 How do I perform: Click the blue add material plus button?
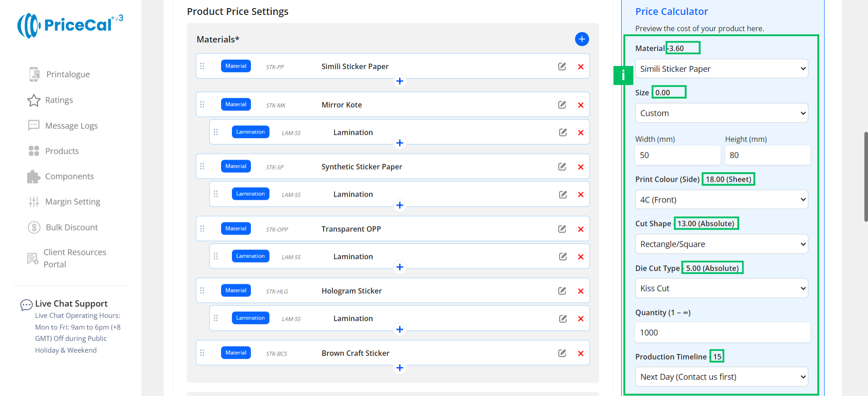[581, 39]
